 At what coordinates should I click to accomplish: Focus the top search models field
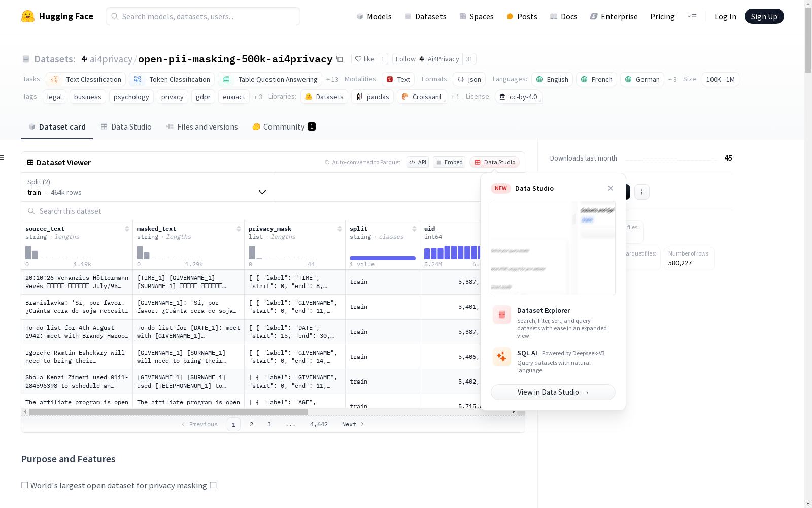(x=203, y=16)
